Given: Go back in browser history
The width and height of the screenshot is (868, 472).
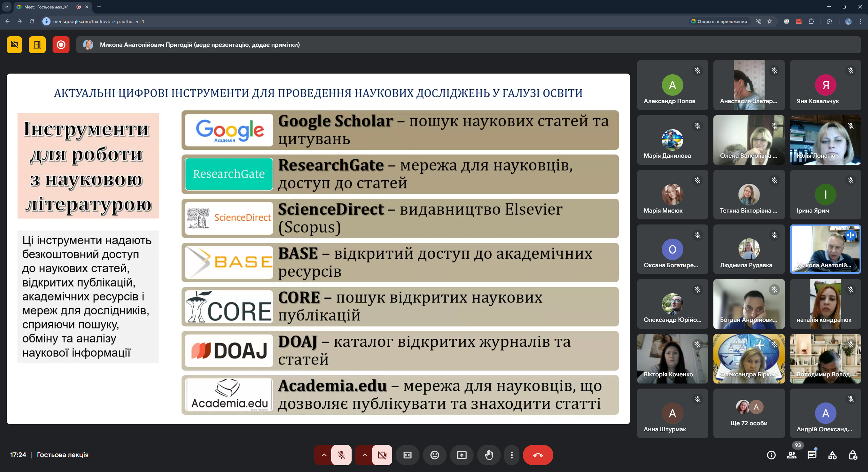Looking at the screenshot, I should tap(7, 21).
